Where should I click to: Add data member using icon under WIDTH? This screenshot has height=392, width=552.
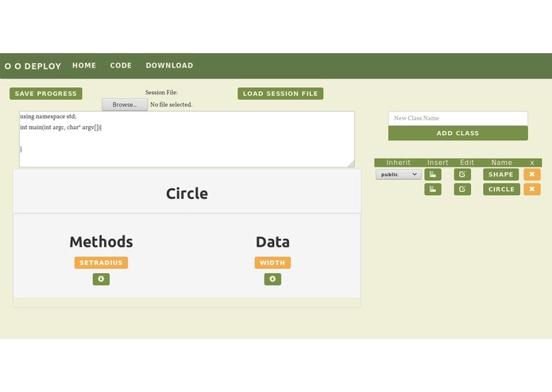(272, 279)
